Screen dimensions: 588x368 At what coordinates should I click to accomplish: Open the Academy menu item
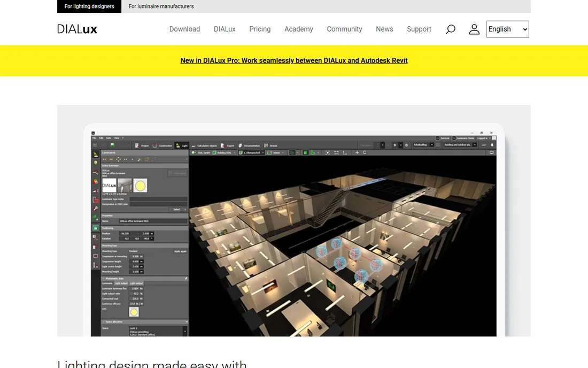[298, 29]
